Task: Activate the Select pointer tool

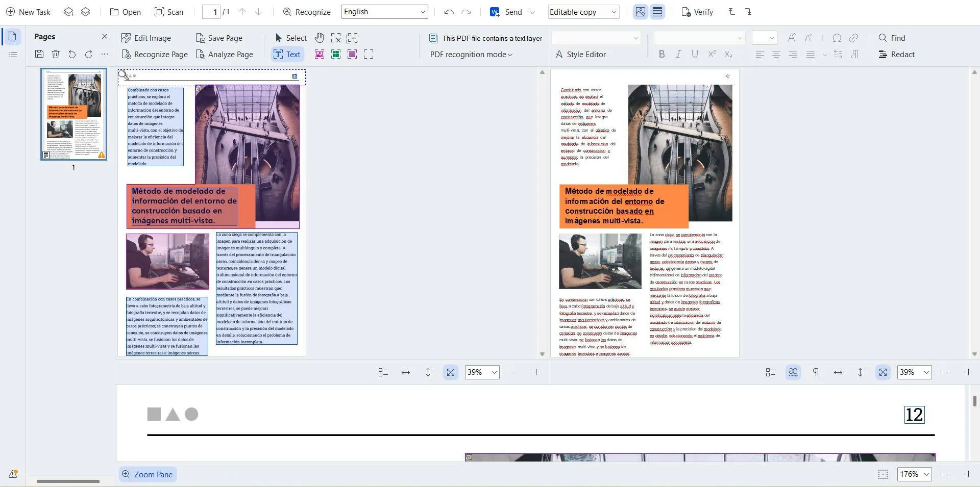Action: (x=291, y=38)
